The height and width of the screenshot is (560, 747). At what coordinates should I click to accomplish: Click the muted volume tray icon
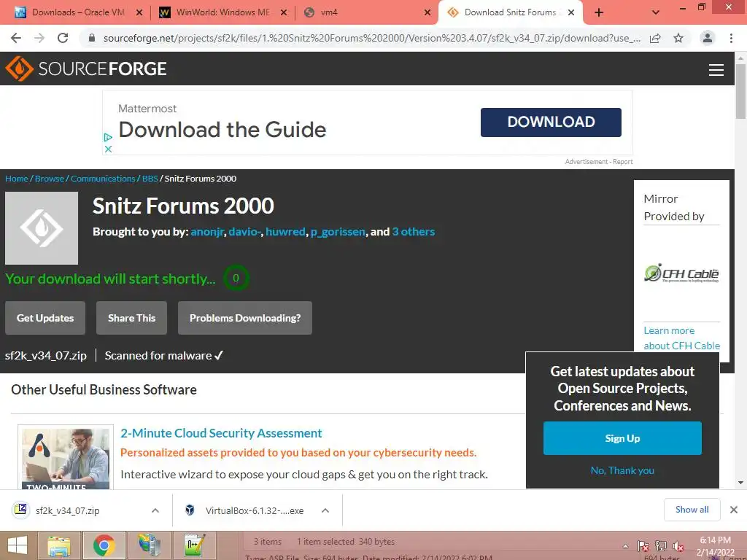point(678,546)
